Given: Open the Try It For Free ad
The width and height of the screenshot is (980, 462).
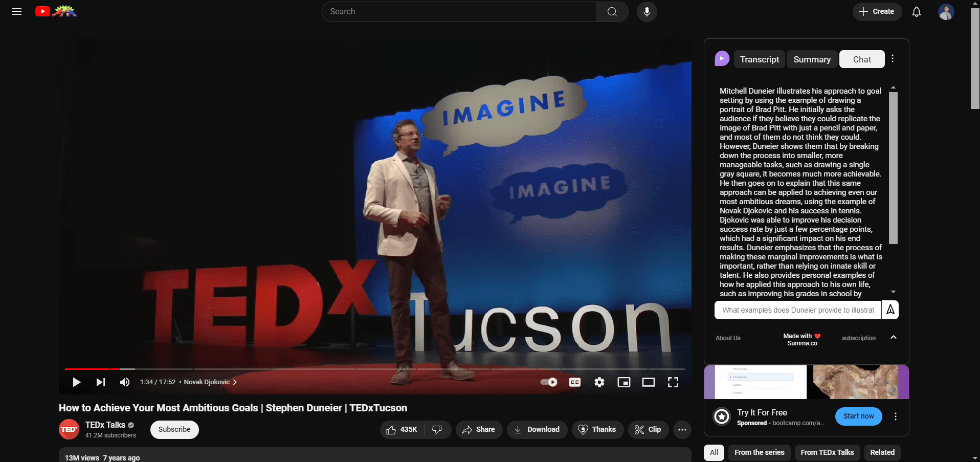Looking at the screenshot, I should click(762, 412).
